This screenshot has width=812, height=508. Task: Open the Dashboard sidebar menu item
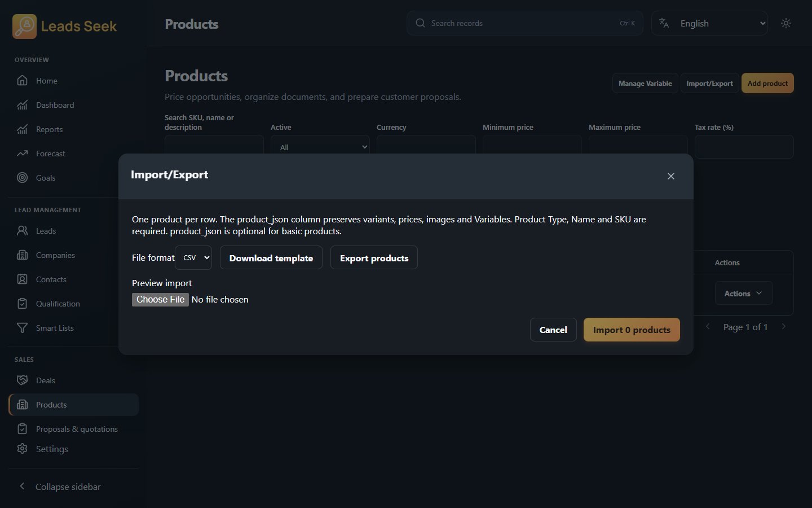click(73, 105)
